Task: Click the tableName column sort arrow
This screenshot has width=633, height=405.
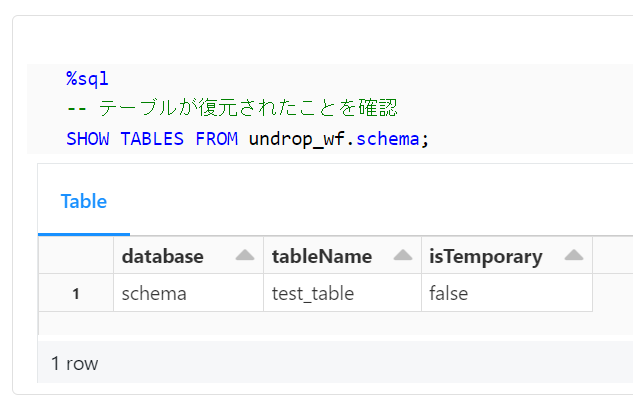Action: 403,257
